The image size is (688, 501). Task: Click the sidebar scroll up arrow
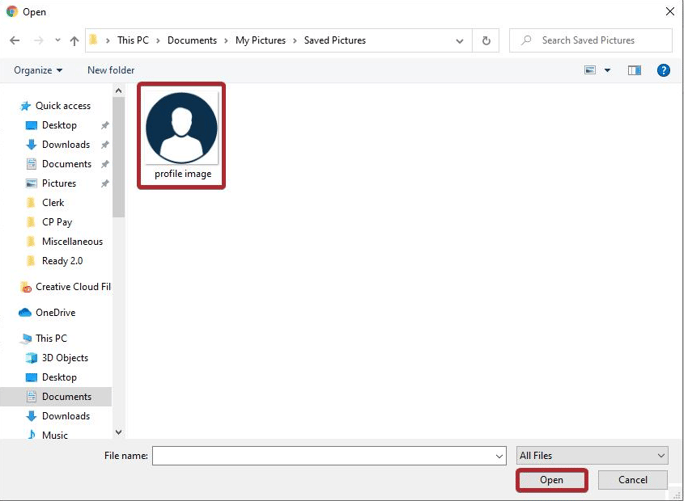[x=118, y=91]
